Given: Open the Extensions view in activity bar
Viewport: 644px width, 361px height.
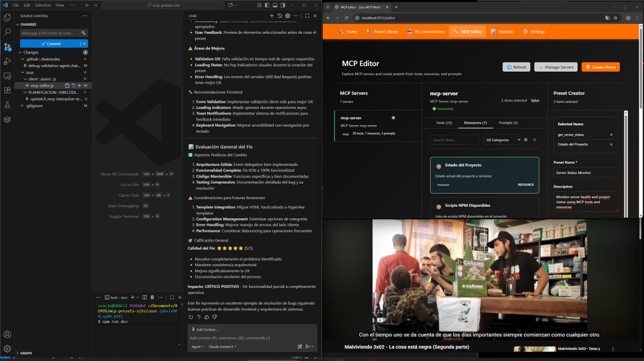Looking at the screenshot, I should pyautogui.click(x=8, y=90).
